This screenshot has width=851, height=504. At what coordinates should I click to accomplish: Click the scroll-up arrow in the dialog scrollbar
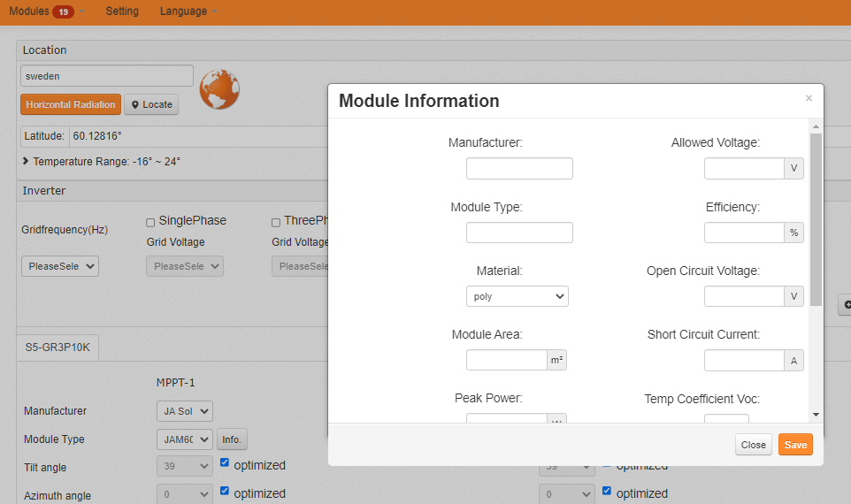[816, 126]
